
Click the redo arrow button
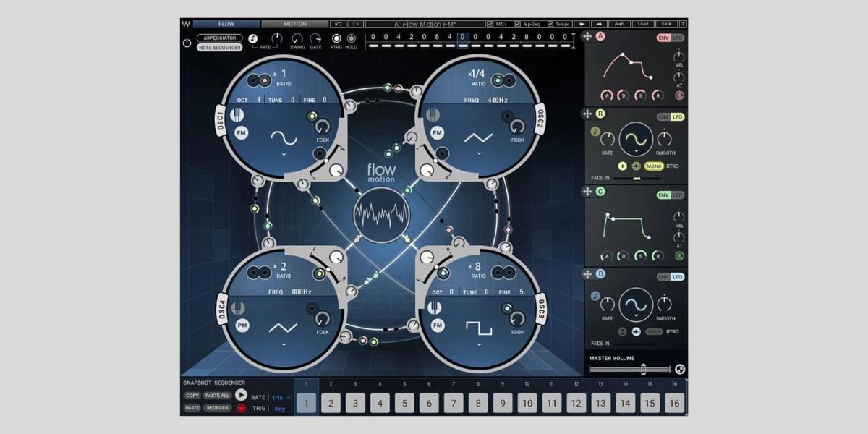pos(355,24)
